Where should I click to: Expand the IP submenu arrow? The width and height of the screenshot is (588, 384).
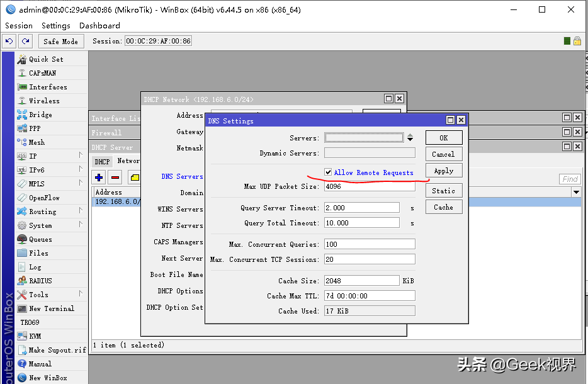point(81,155)
